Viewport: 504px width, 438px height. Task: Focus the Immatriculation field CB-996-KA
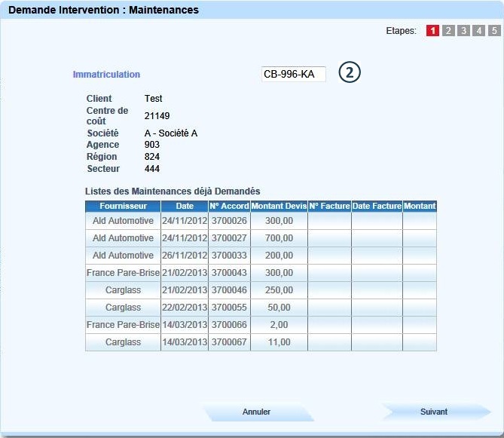tap(293, 74)
